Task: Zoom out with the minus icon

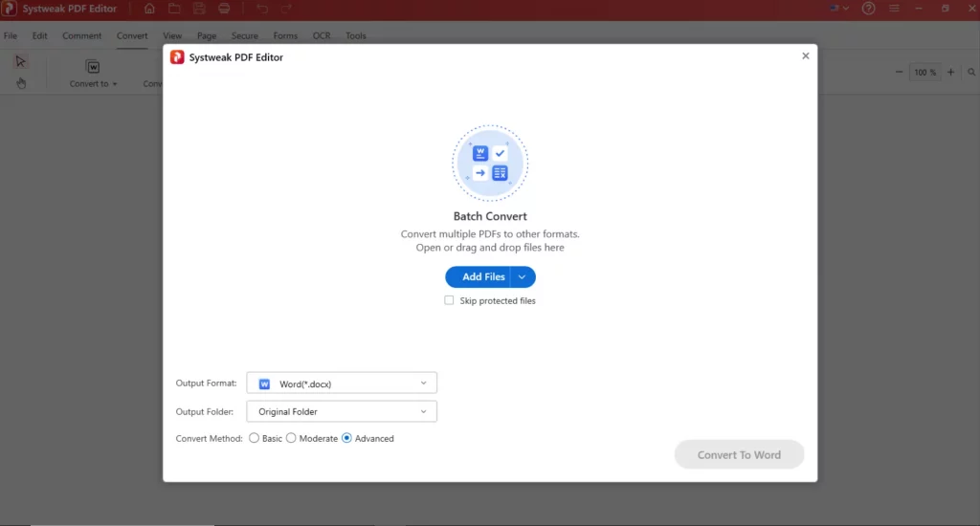Action: pyautogui.click(x=899, y=73)
